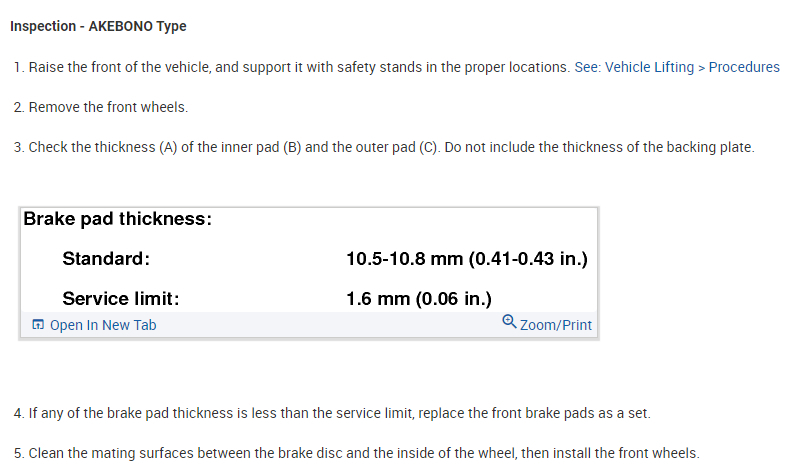Click the "Inspection - AKEBONO Type" heading
The image size is (792, 473).
tap(98, 26)
